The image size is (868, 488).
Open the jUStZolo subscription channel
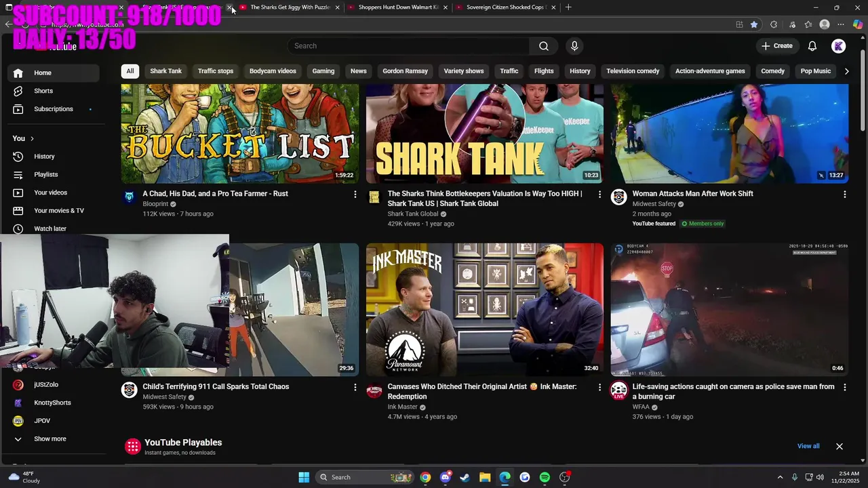coord(46,385)
